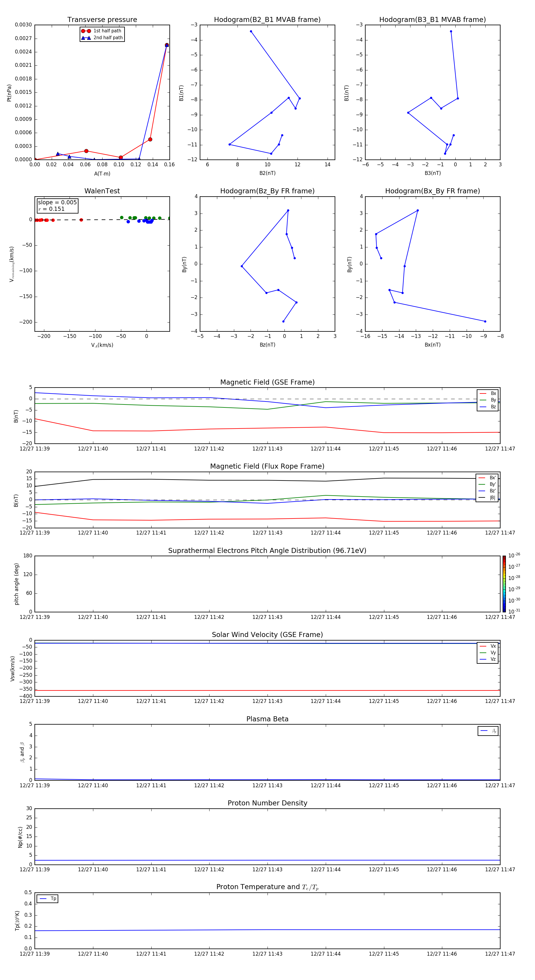This screenshot has width=535, height=980.
Task: Click the 'Vsw(km/s)' y-axis label
Action: click(12, 668)
